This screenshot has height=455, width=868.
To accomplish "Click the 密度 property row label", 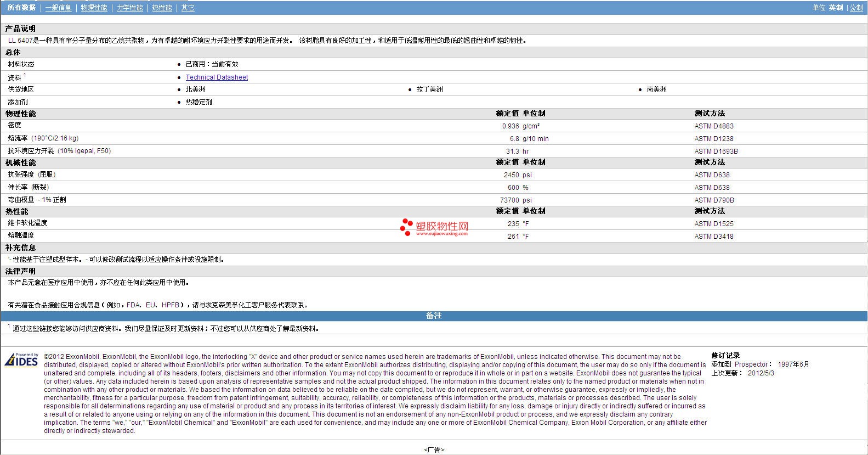I will tap(14, 126).
